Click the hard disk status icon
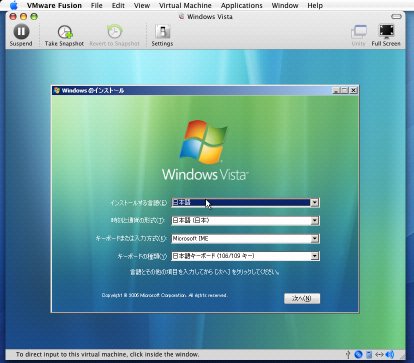 (x=369, y=354)
